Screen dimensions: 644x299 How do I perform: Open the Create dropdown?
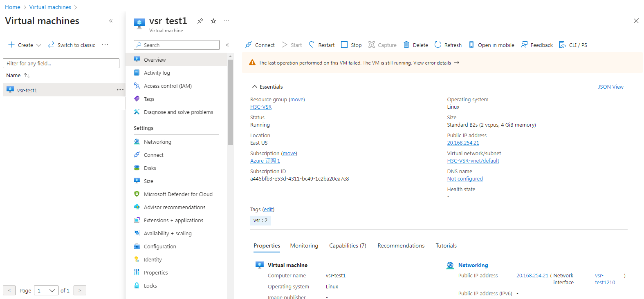point(25,45)
